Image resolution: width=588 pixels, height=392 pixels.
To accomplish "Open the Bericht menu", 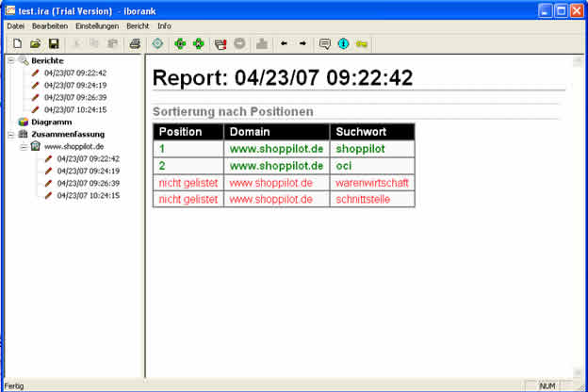I will pos(138,26).
